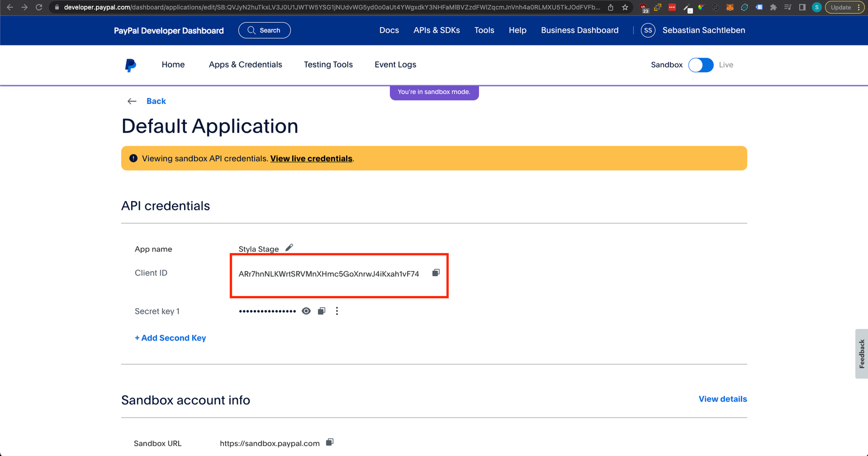Switch the Sandbox/Live toggle

[x=700, y=65]
